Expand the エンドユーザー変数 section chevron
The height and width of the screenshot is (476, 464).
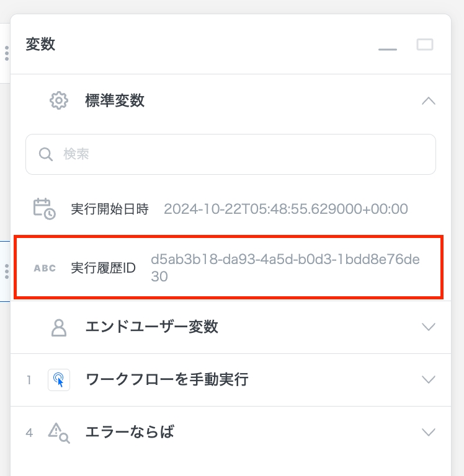pyautogui.click(x=428, y=327)
